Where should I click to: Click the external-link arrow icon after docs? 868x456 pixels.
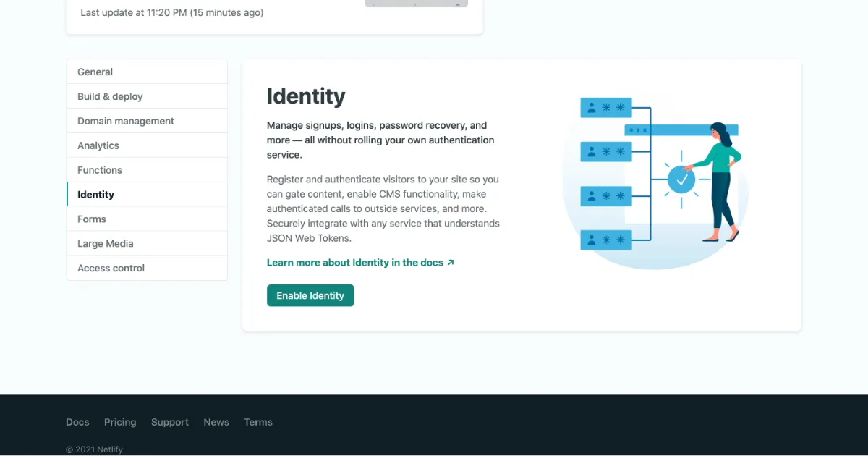[x=451, y=263]
